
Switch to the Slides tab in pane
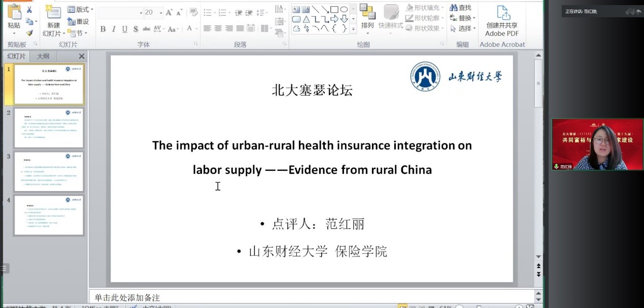pos(16,56)
